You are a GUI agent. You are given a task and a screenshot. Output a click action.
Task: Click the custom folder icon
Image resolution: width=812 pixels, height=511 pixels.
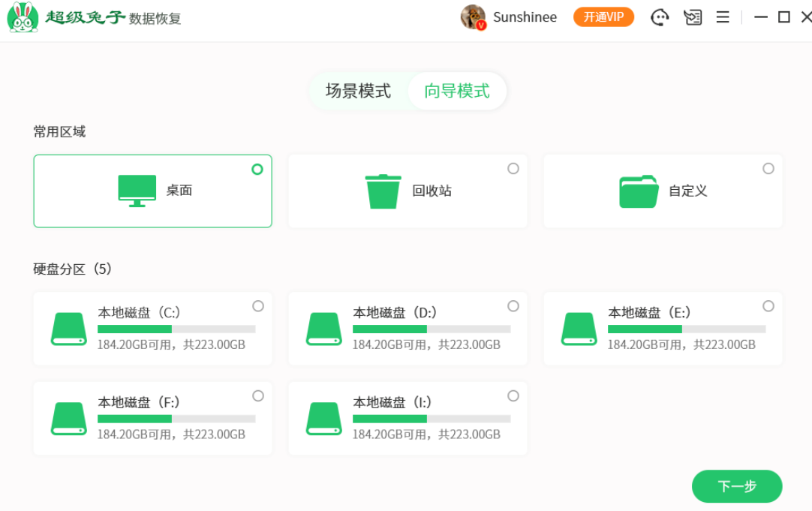point(639,191)
